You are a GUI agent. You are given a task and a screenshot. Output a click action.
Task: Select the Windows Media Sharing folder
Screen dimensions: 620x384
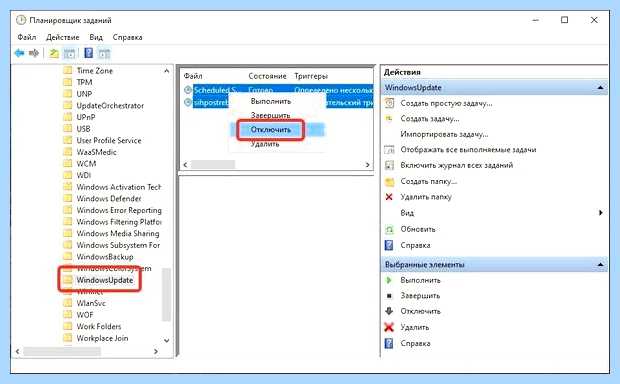118,233
